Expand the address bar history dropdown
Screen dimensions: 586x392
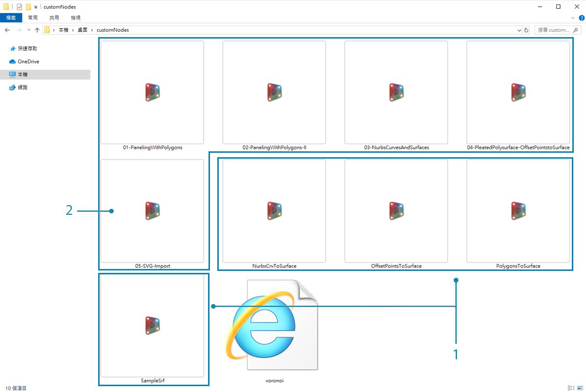point(519,30)
